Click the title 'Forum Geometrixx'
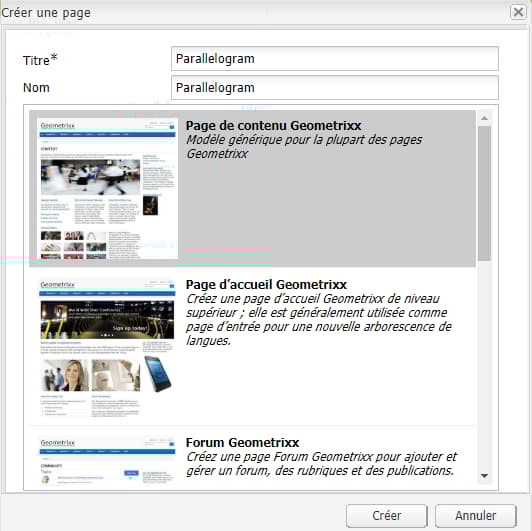This screenshot has width=532, height=531. [x=242, y=442]
